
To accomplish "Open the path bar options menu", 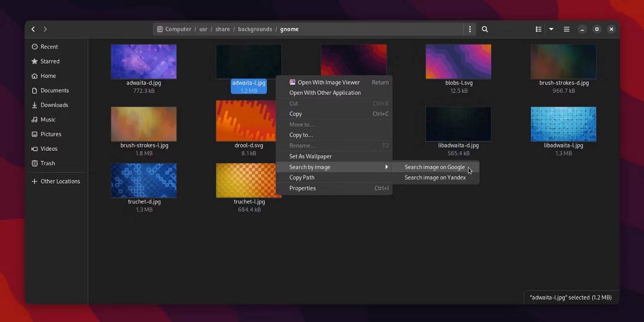I will [470, 29].
